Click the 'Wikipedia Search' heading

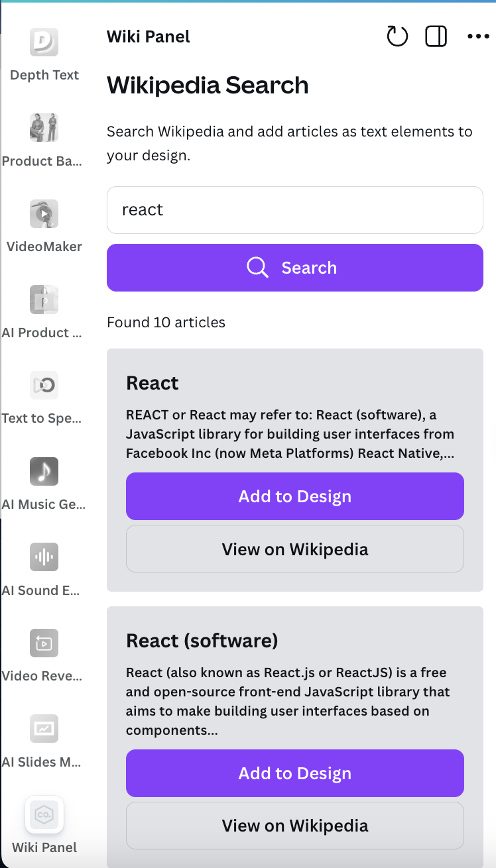[208, 85]
